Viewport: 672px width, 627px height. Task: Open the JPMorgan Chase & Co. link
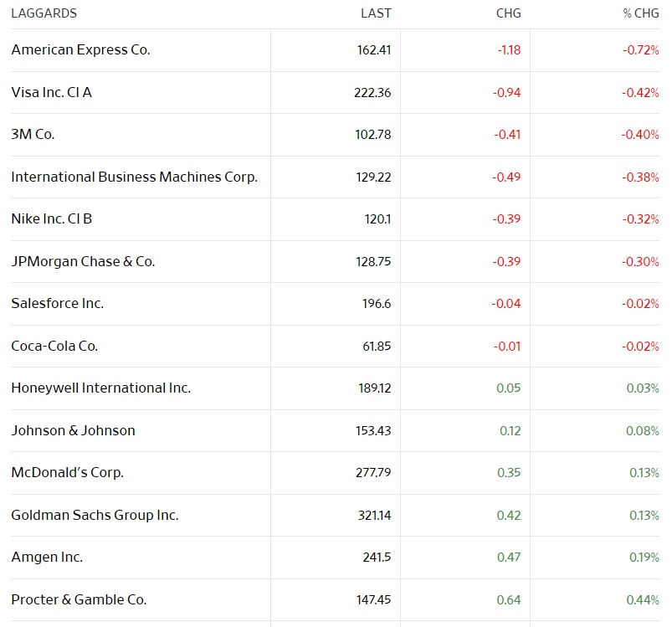[83, 261]
